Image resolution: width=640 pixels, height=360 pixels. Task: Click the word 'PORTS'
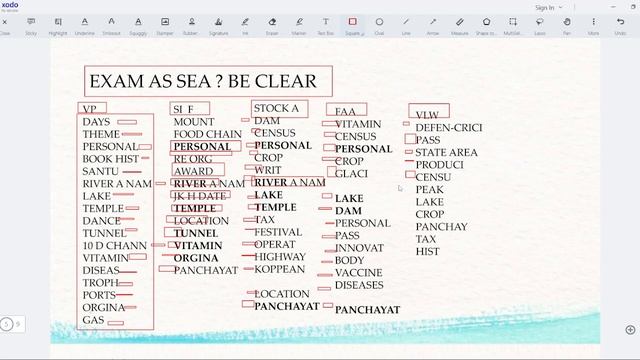coord(99,295)
